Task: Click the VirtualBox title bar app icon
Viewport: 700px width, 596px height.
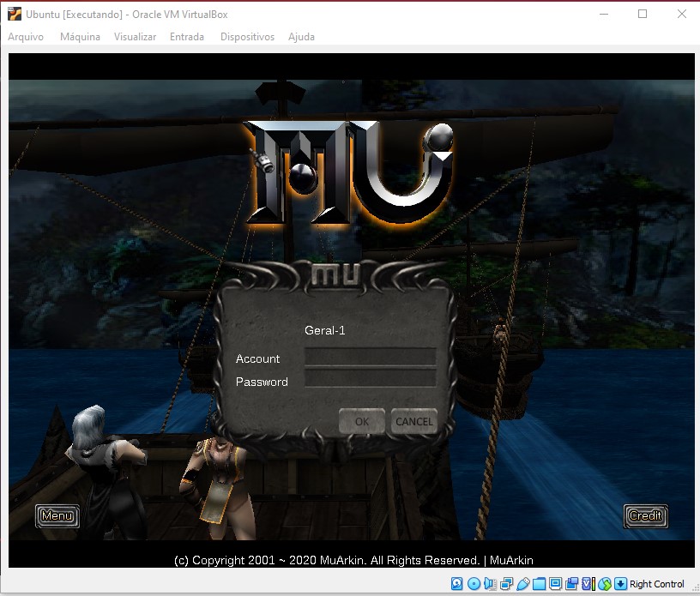Action: click(15, 15)
